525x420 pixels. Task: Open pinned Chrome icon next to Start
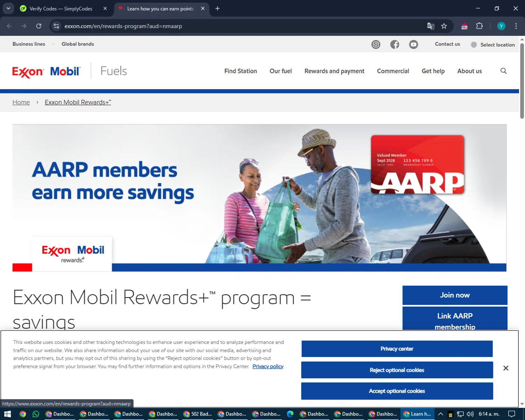point(23,414)
